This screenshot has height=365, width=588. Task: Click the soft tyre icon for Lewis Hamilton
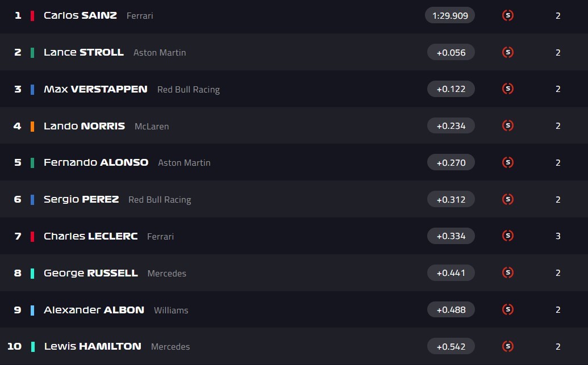508,346
